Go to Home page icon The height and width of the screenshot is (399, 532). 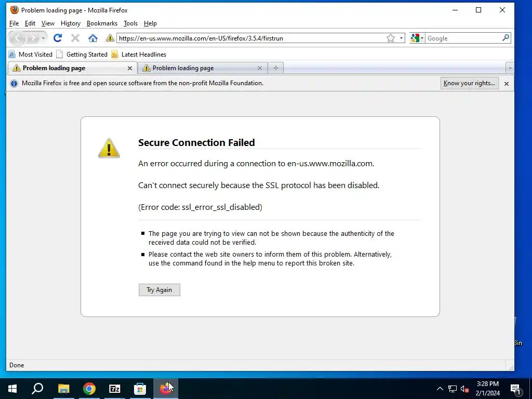93,38
